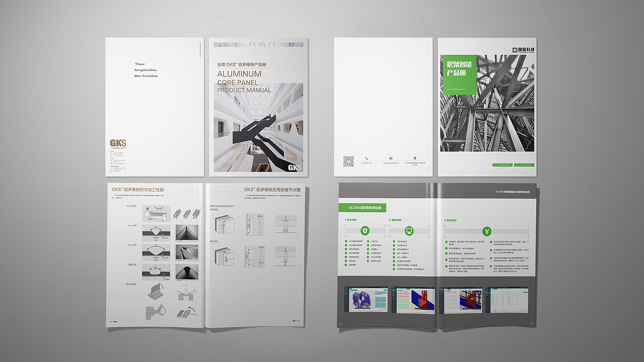The width and height of the screenshot is (644, 362).
Task: Click the 'GKS 铝多维板的可加工性能' page heading
Action: [138, 190]
